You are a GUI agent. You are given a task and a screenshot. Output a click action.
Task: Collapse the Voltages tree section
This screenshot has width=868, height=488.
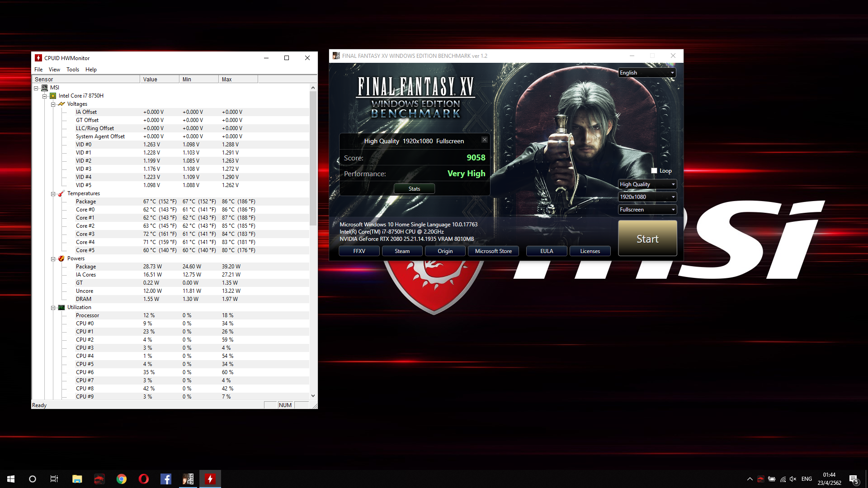(53, 104)
